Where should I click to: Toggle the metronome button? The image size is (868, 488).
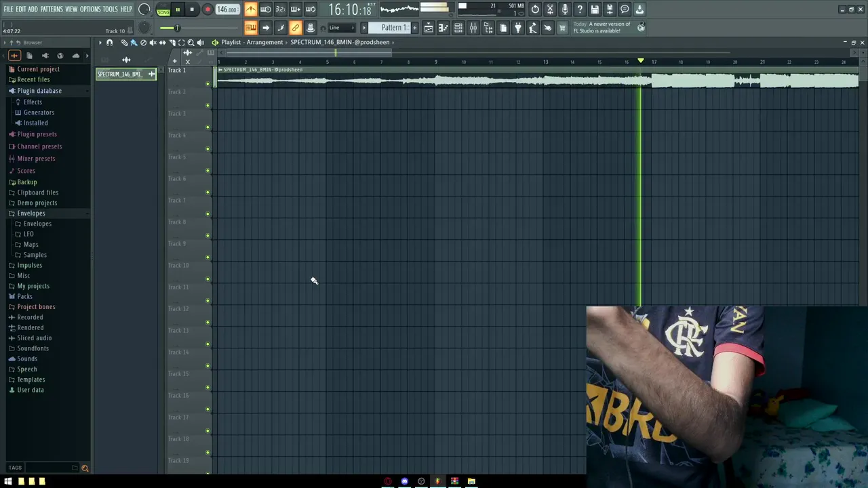pyautogui.click(x=251, y=9)
